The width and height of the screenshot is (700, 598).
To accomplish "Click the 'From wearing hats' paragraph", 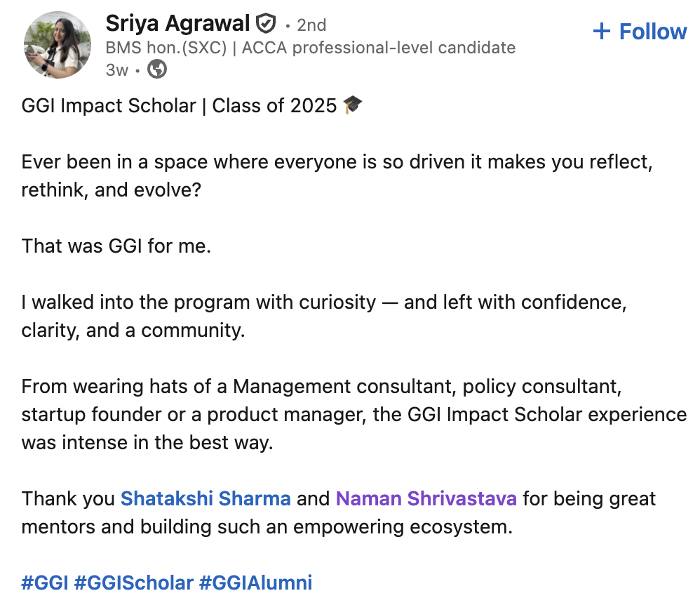I will (x=351, y=414).
